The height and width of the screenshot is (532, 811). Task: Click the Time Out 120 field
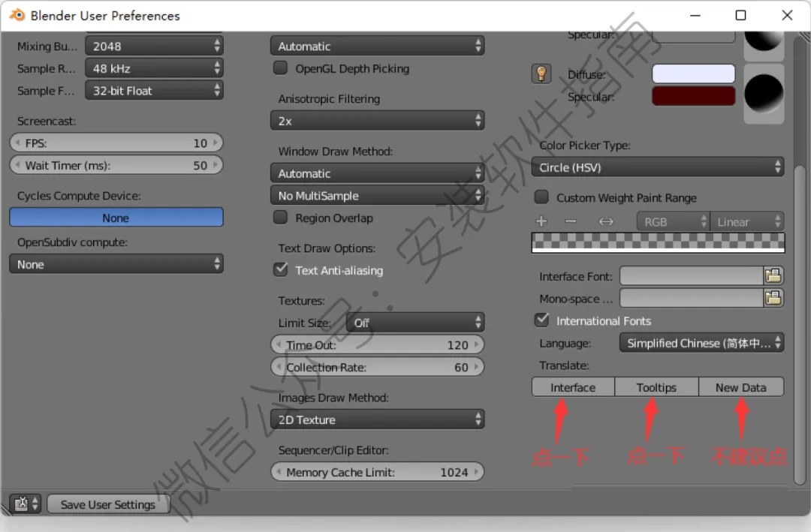pyautogui.click(x=377, y=345)
